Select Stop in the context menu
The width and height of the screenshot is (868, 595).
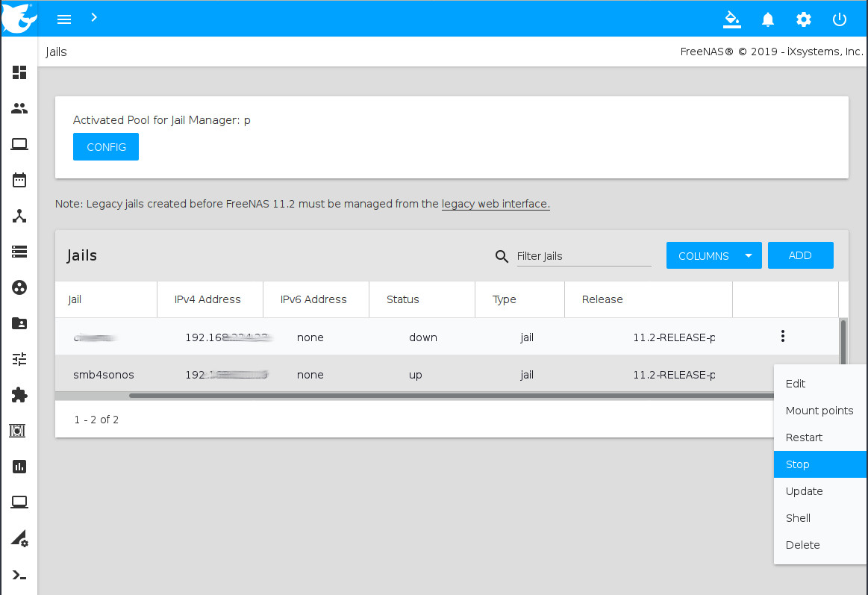tap(798, 464)
